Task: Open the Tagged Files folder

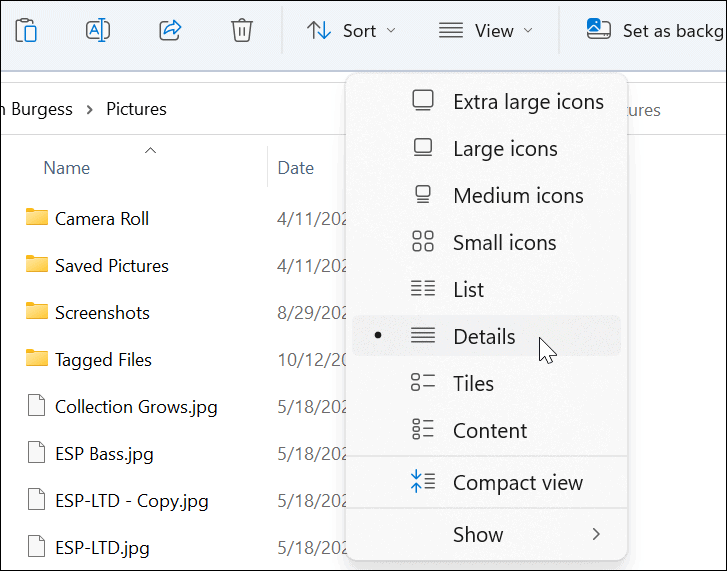Action: coord(103,360)
